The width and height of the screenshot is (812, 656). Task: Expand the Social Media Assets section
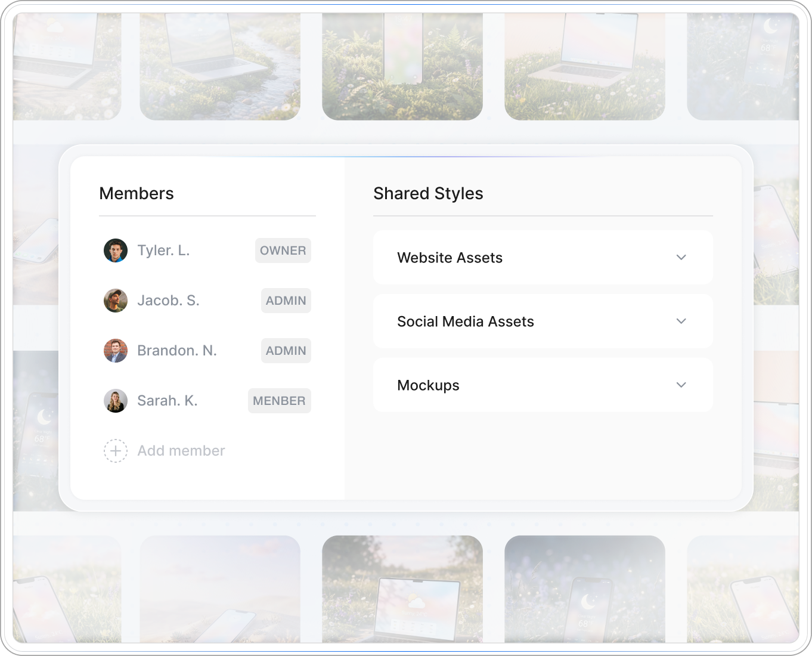tap(543, 321)
